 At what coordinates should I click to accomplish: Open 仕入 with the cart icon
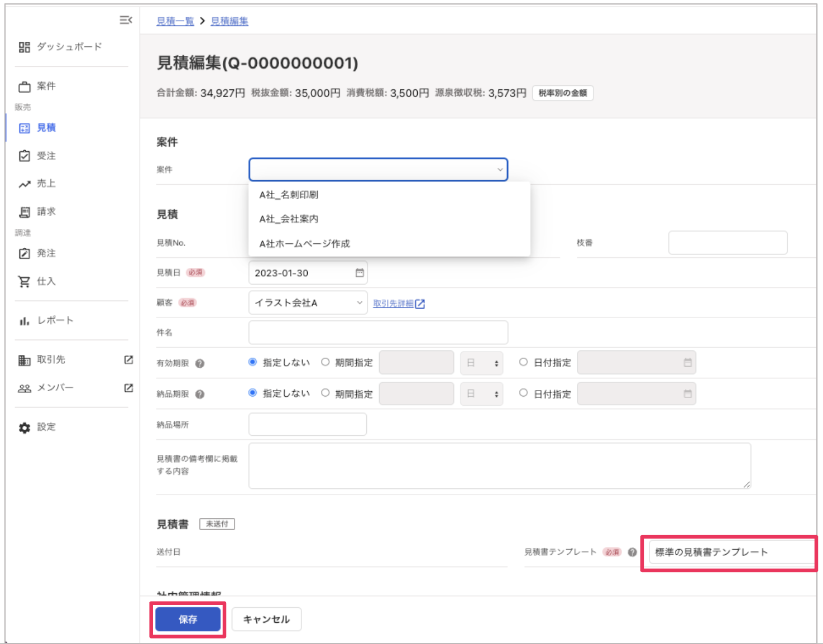pos(23,282)
